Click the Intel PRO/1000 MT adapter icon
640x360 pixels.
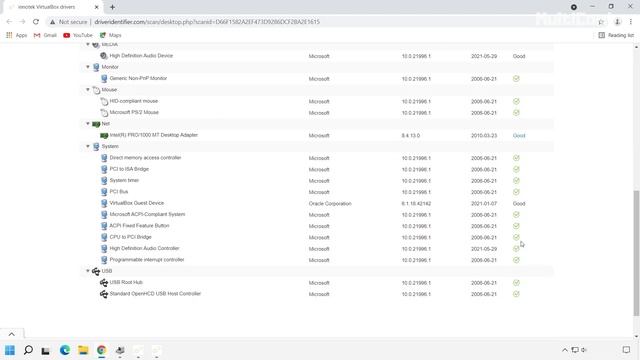pos(104,135)
